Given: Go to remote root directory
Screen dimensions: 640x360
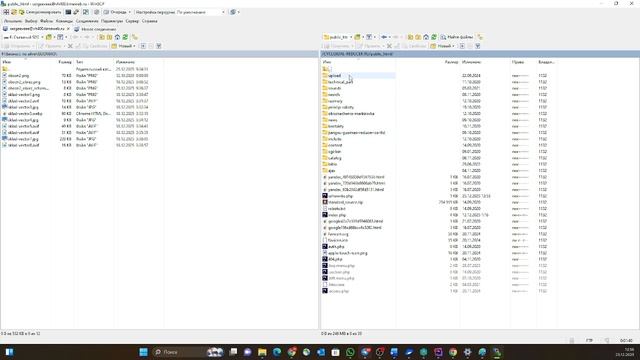Looking at the screenshot, I should click(418, 37).
